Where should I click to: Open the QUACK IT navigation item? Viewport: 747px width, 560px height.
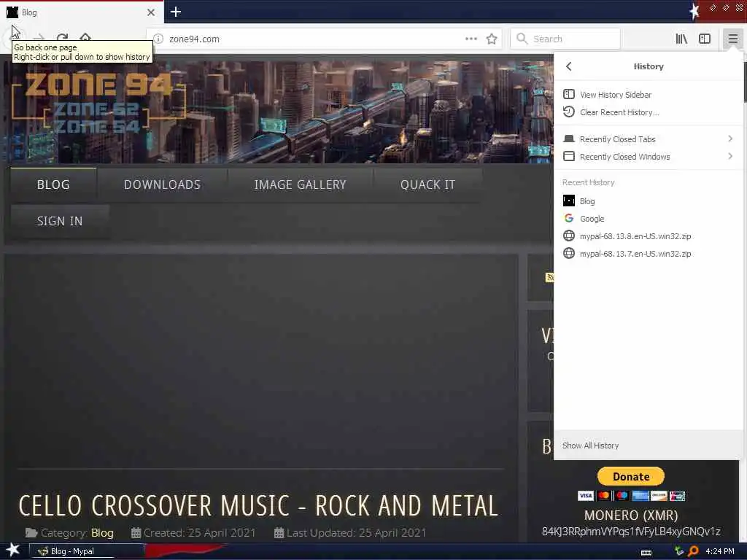pyautogui.click(x=427, y=184)
